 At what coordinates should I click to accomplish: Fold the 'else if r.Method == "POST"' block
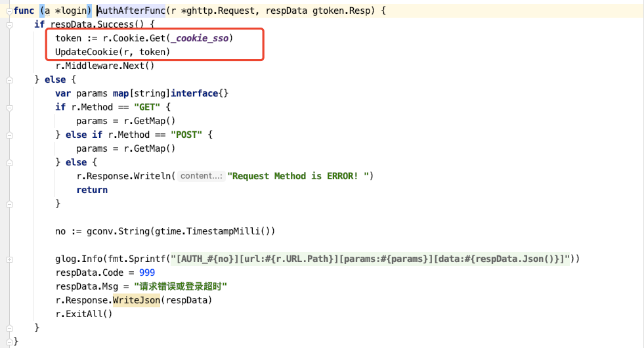[9, 135]
